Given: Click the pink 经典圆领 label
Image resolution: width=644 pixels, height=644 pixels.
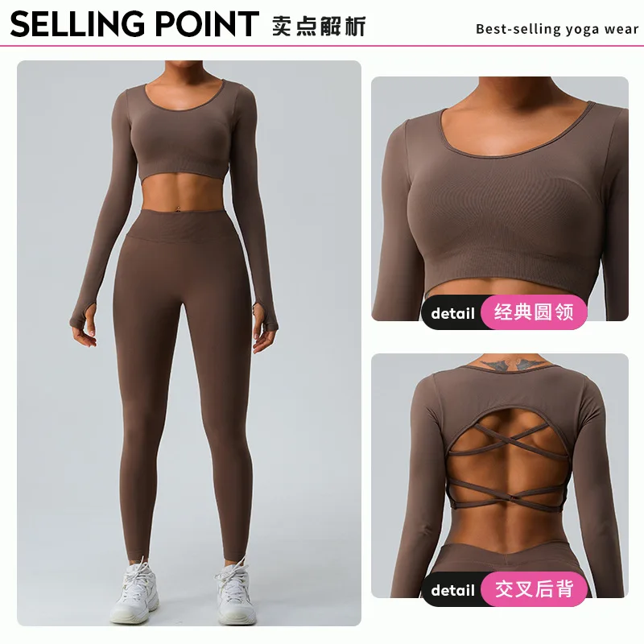Looking at the screenshot, I should 534,312.
